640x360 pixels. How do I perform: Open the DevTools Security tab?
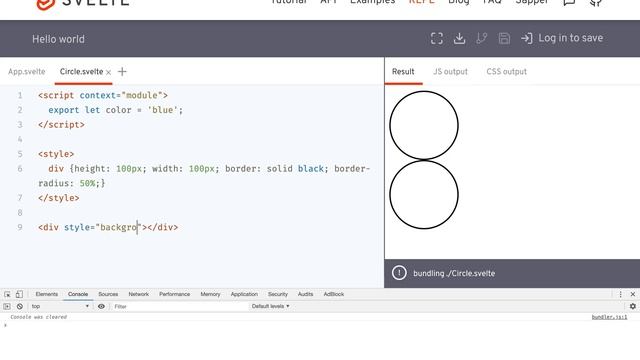pos(278,294)
